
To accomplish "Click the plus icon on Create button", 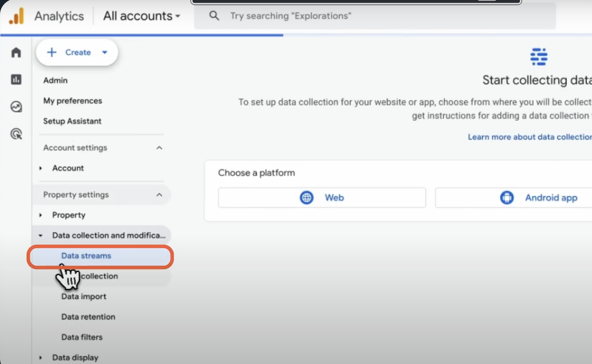I will click(52, 52).
